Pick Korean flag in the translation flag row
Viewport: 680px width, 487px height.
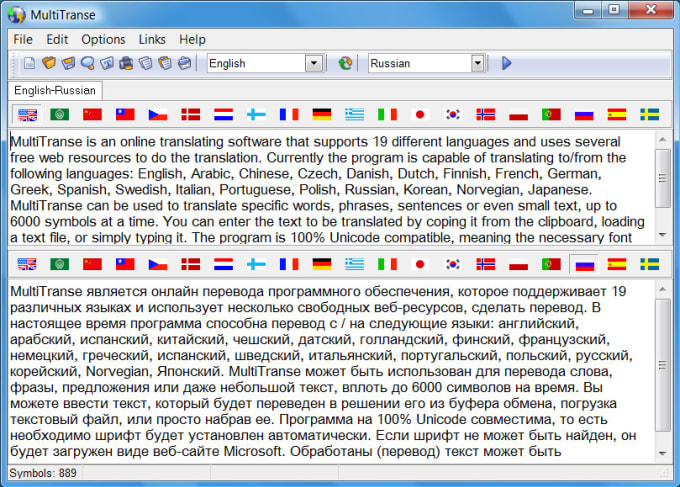tap(453, 264)
